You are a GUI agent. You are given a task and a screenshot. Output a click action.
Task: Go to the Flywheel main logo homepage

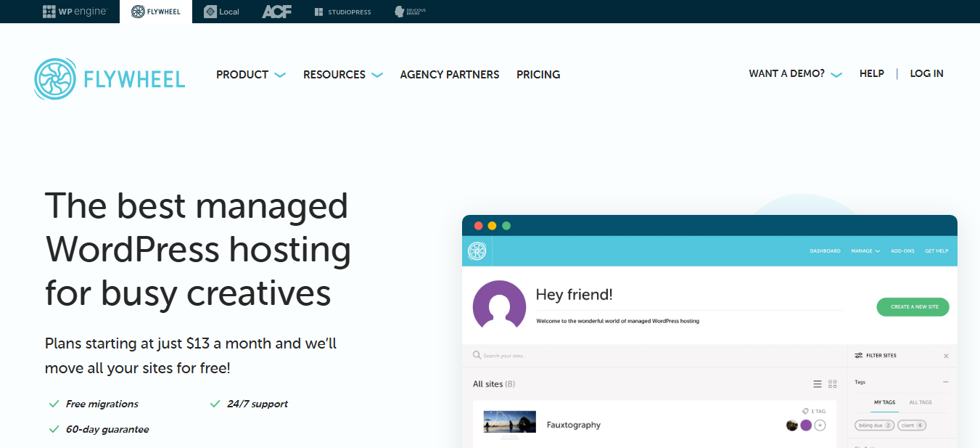[x=110, y=78]
